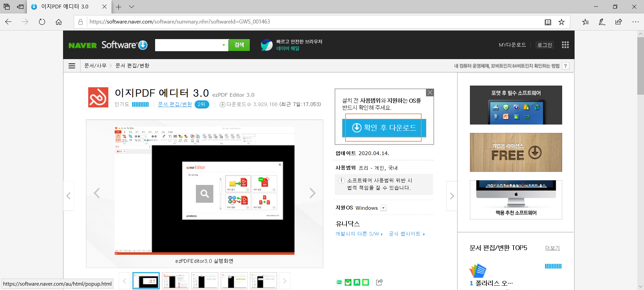This screenshot has height=290, width=644.
Task: Expand the search box dropdown arrow
Action: click(224, 45)
